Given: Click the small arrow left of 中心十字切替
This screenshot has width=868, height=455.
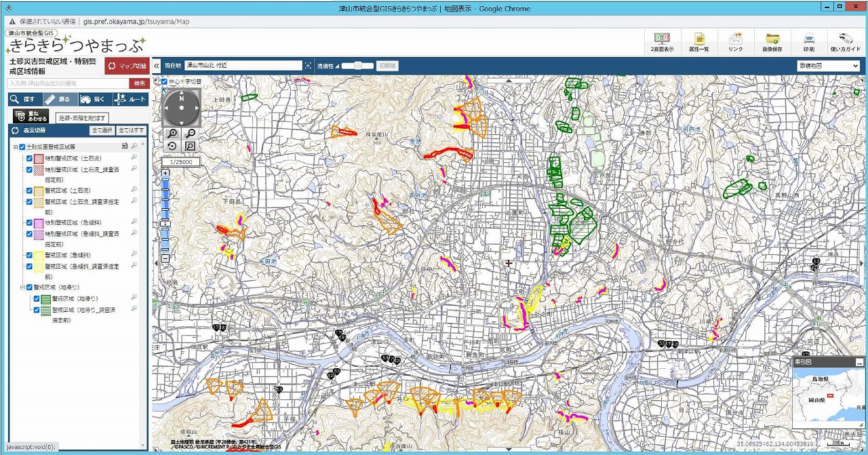Looking at the screenshot, I should (155, 81).
